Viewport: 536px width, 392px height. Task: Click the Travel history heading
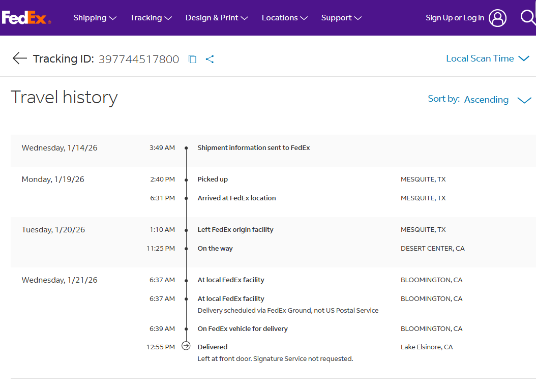tap(64, 98)
